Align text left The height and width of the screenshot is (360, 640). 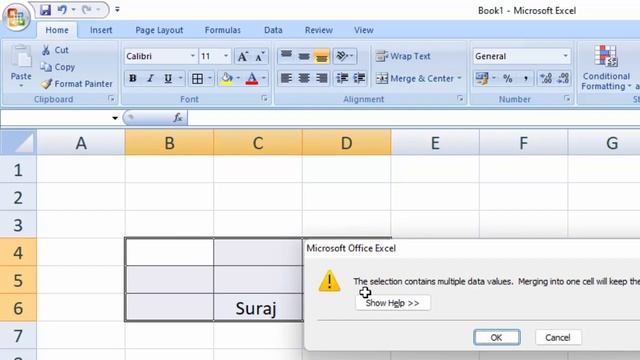[286, 78]
